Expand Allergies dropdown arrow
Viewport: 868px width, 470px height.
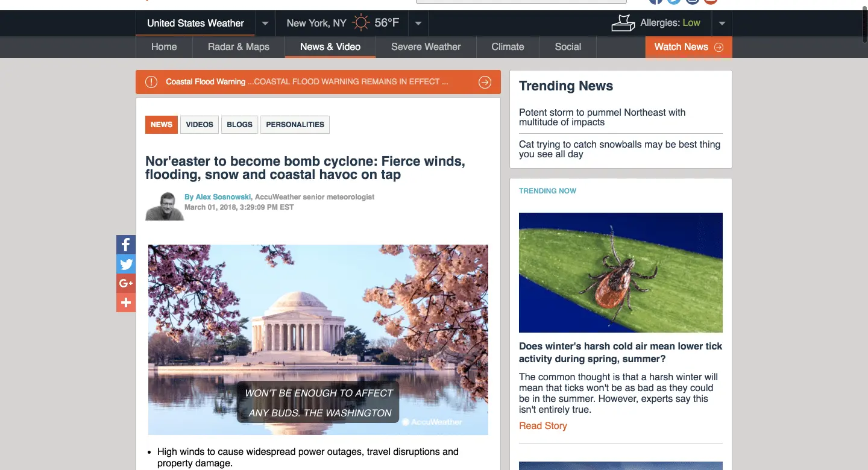coord(722,24)
